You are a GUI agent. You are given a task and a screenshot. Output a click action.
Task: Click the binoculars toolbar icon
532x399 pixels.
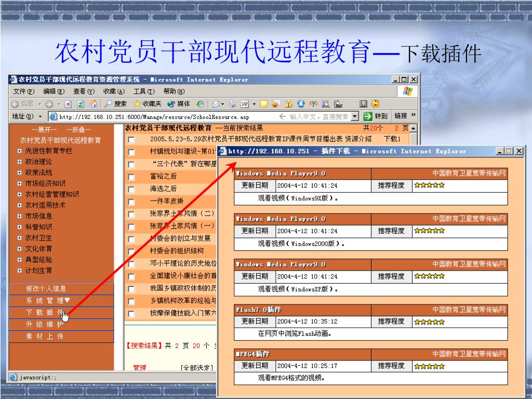tap(326, 104)
